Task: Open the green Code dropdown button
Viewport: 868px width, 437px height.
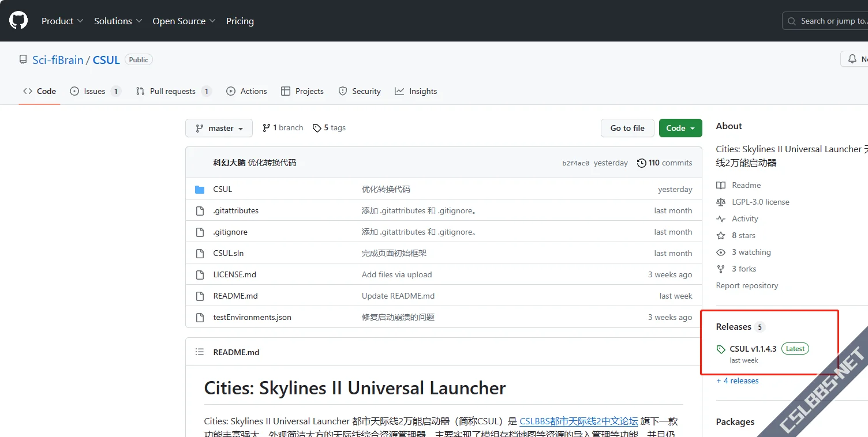Action: [x=680, y=128]
